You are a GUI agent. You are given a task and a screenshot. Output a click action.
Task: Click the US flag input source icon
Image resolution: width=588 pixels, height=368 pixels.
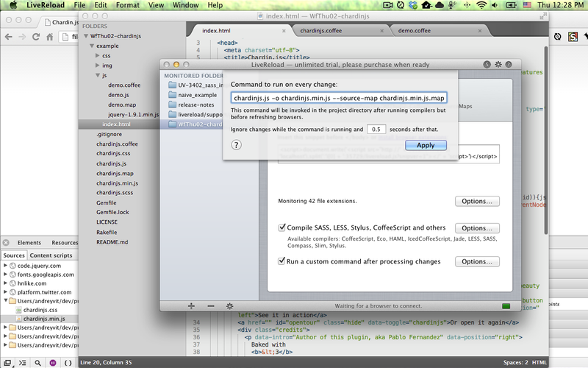527,5
